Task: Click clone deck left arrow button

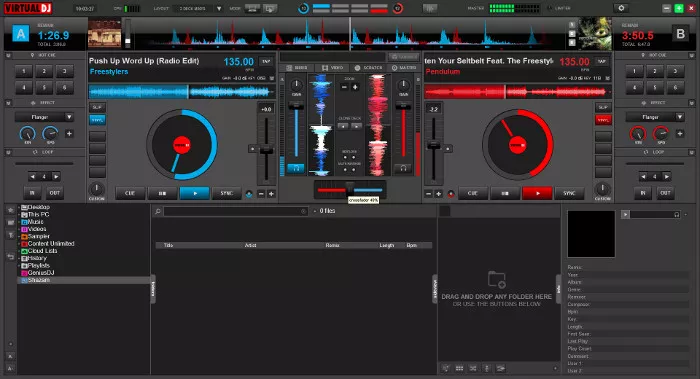Action: pos(343,126)
